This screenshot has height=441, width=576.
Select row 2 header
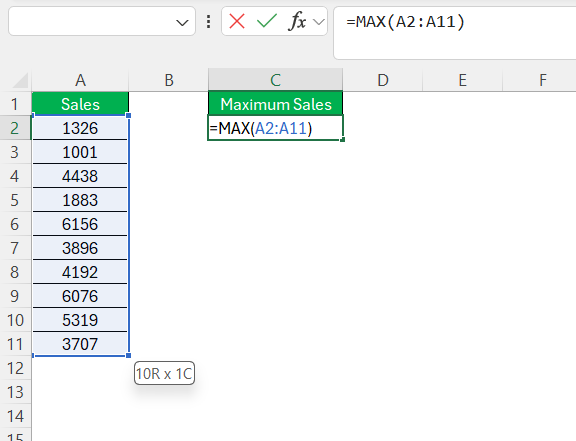point(15,128)
